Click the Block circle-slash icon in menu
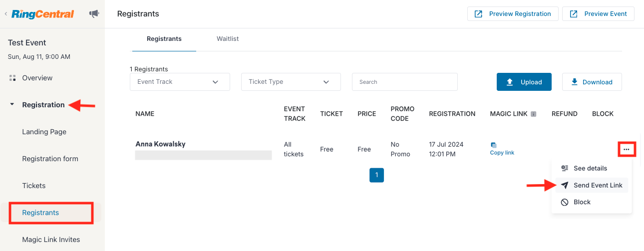Viewport: 644px width, 251px height. pos(565,202)
